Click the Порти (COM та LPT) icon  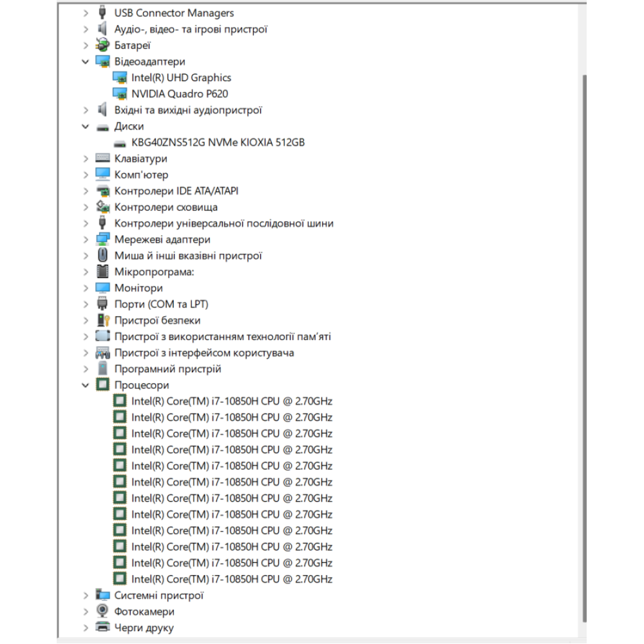[x=102, y=304]
